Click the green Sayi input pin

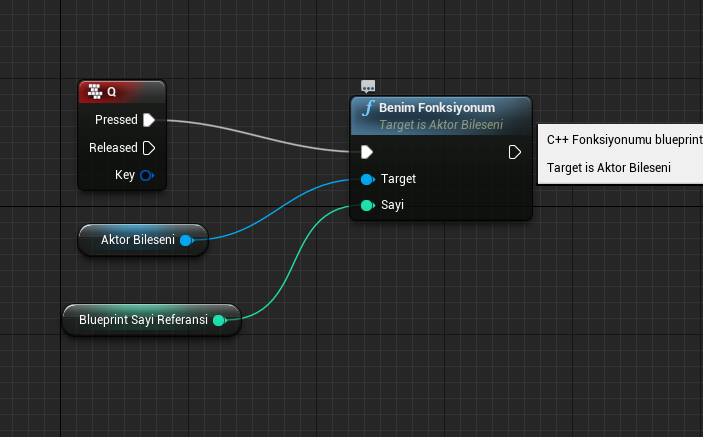pos(368,205)
